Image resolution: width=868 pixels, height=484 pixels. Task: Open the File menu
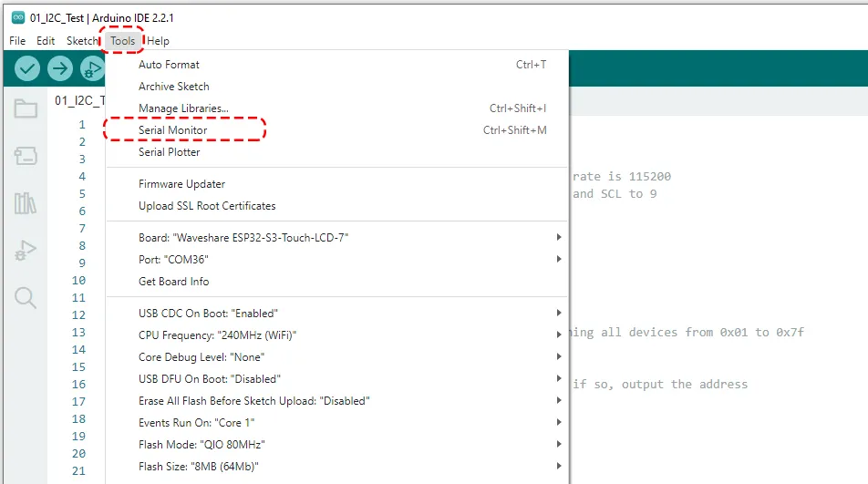(17, 41)
